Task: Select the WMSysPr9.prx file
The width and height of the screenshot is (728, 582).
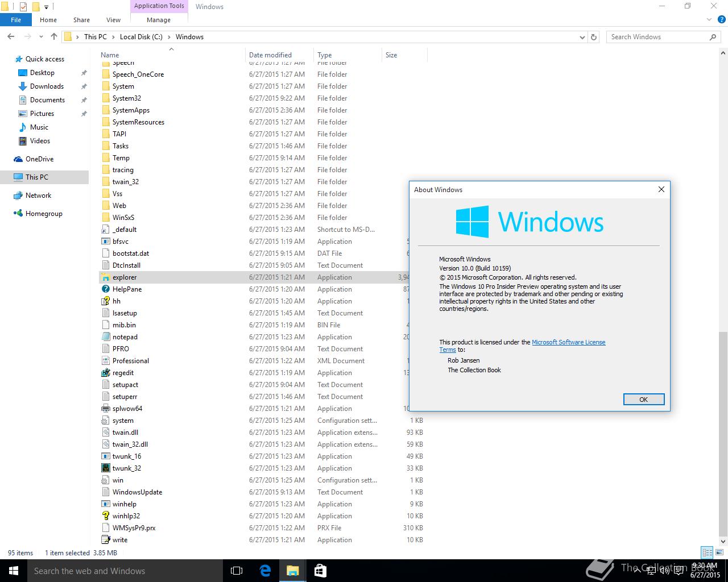Action: point(134,528)
